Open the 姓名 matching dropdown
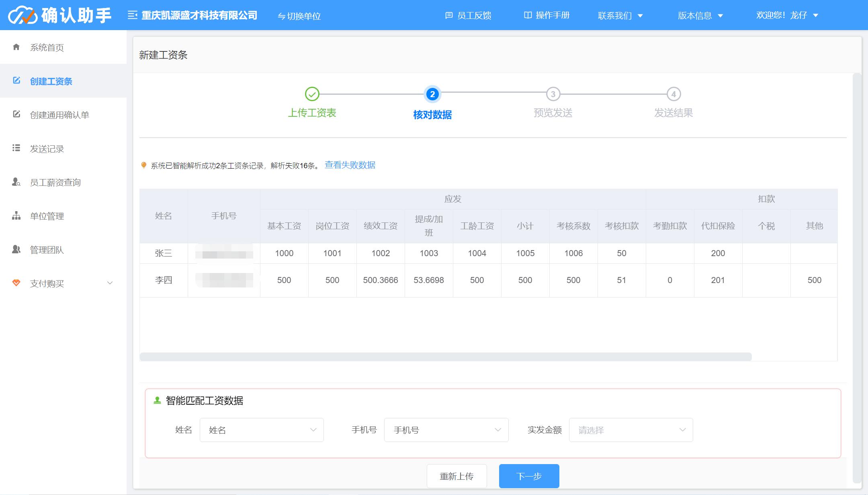The height and width of the screenshot is (495, 868). click(262, 430)
